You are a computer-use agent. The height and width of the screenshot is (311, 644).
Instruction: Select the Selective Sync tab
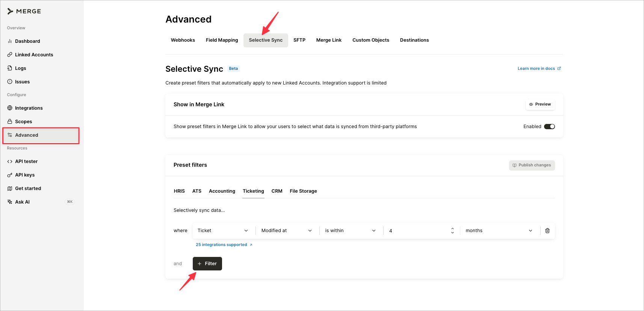(266, 40)
